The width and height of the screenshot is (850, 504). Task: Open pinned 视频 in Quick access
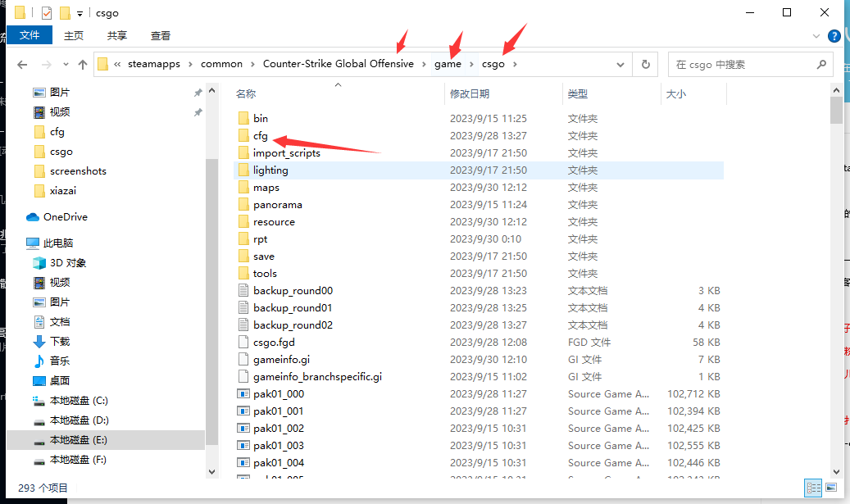point(60,112)
